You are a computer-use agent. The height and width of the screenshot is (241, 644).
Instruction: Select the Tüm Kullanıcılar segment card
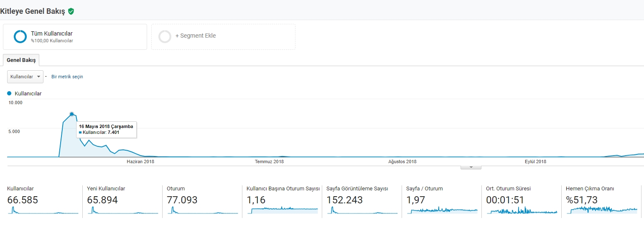[75, 37]
